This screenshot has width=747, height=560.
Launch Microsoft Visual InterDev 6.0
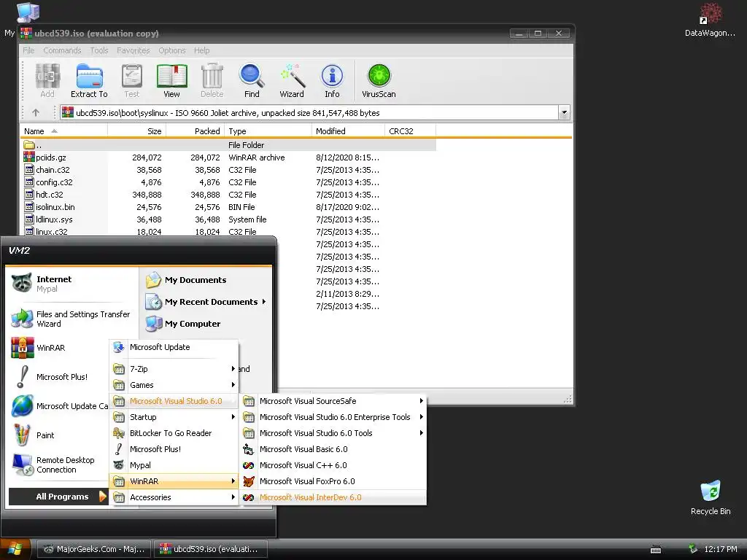click(x=333, y=497)
